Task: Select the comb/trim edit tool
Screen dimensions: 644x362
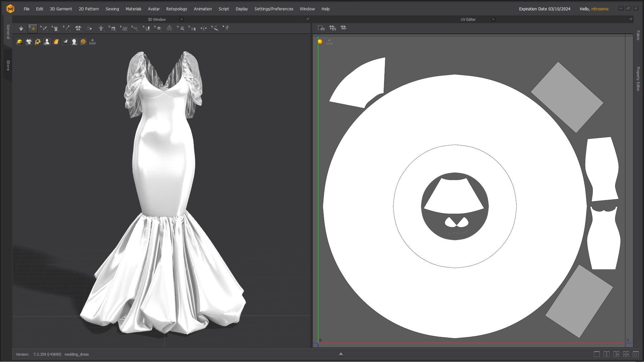Action: coord(215,28)
